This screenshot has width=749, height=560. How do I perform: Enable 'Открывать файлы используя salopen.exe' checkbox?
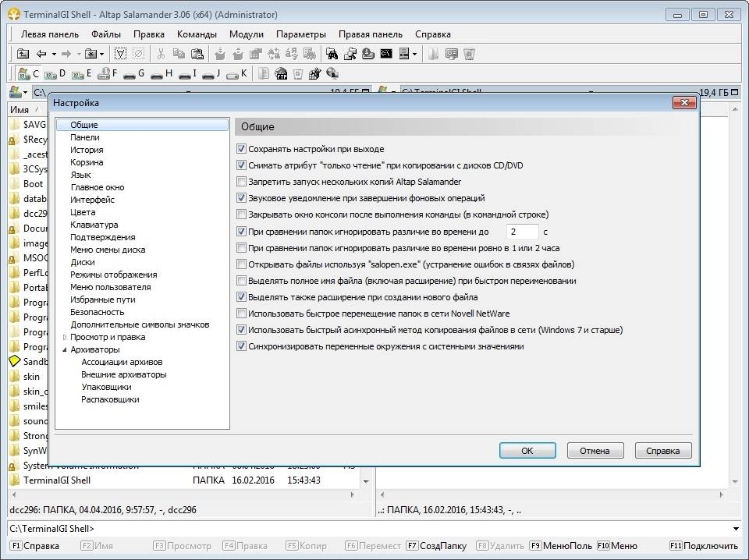pos(241,264)
